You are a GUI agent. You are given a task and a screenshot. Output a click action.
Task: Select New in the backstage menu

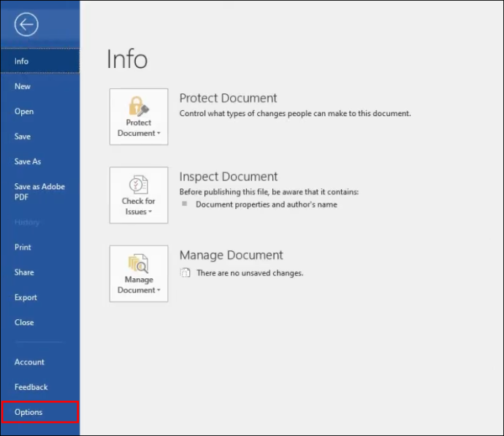(x=40, y=86)
